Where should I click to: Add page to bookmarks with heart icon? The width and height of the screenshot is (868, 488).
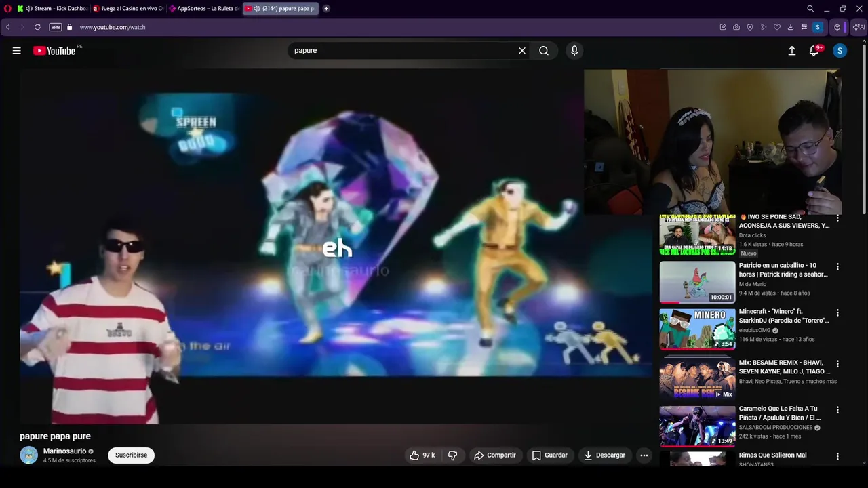(x=777, y=27)
